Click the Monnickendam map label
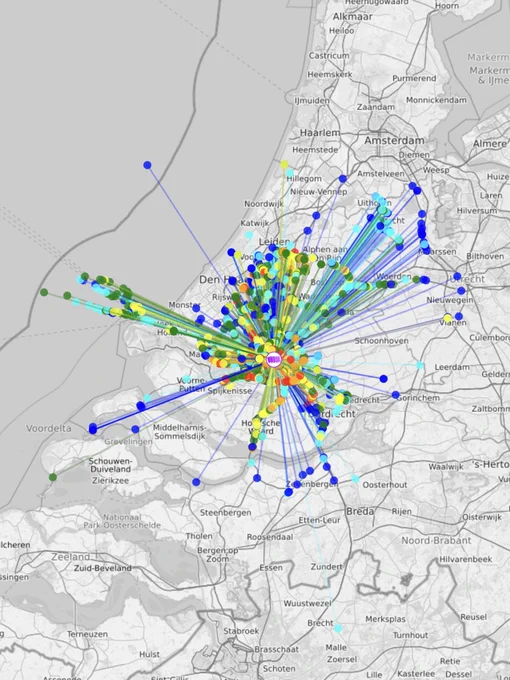 tap(436, 100)
